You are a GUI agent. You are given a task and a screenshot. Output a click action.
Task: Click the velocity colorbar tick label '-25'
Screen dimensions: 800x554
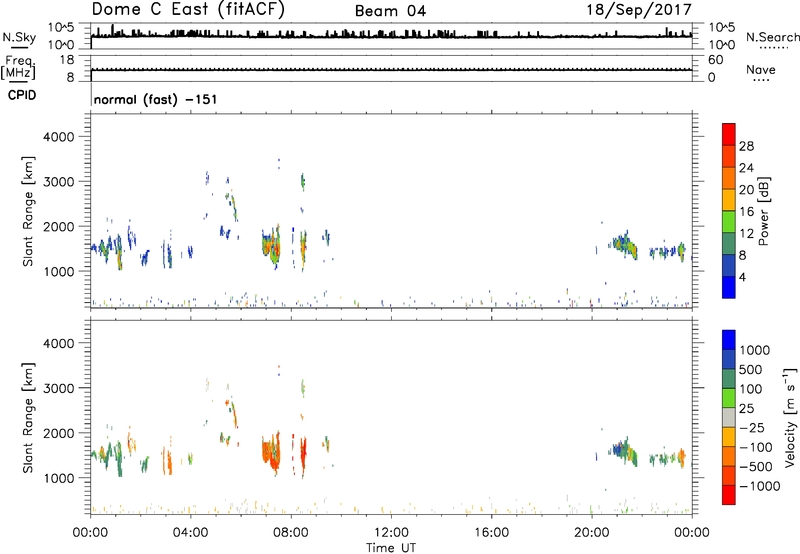tap(753, 428)
